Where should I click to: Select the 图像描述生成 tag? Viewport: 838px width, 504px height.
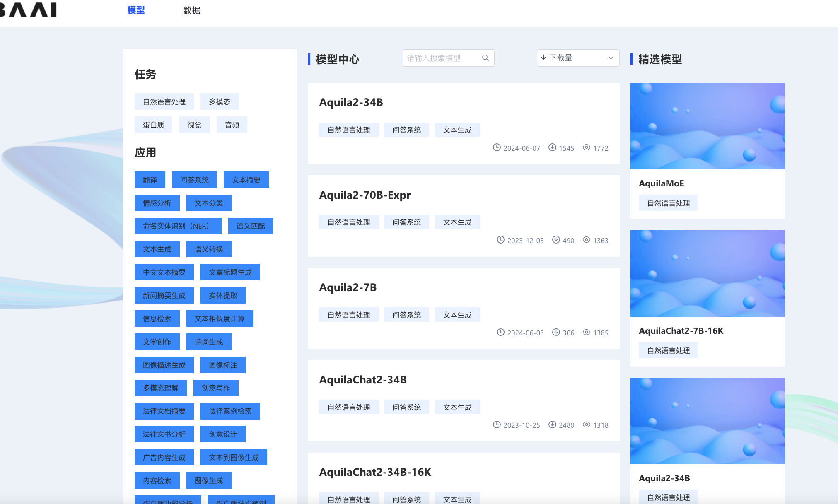164,365
